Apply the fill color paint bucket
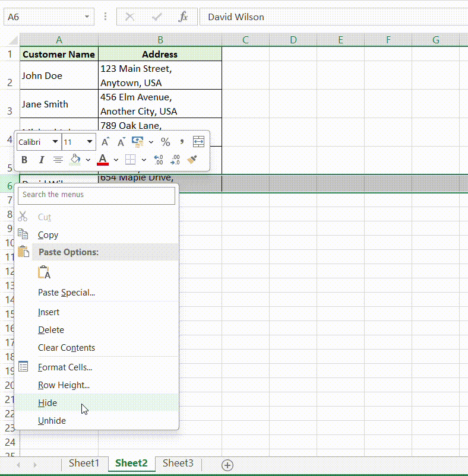The height and width of the screenshot is (476, 468). pyautogui.click(x=75, y=160)
